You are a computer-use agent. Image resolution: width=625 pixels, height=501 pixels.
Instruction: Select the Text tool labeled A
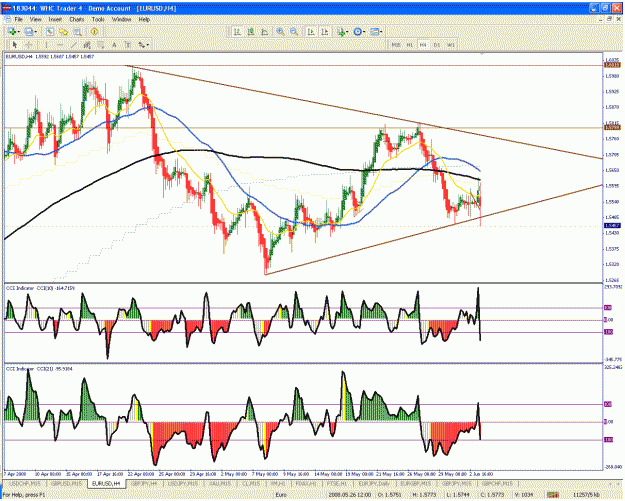point(114,45)
